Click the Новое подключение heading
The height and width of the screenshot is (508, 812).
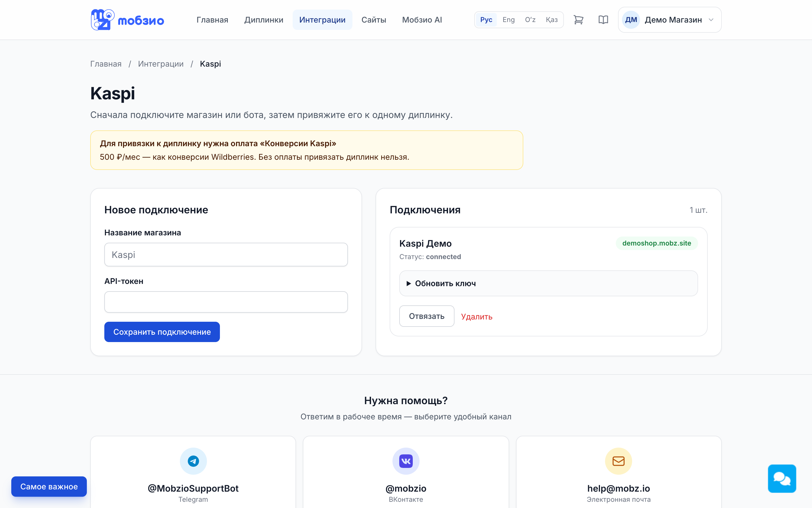[x=156, y=210]
